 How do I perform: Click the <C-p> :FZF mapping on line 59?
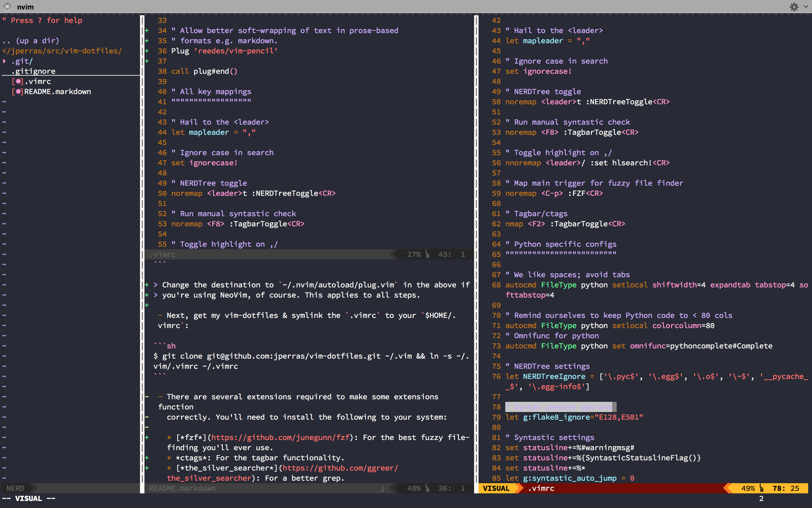point(554,193)
